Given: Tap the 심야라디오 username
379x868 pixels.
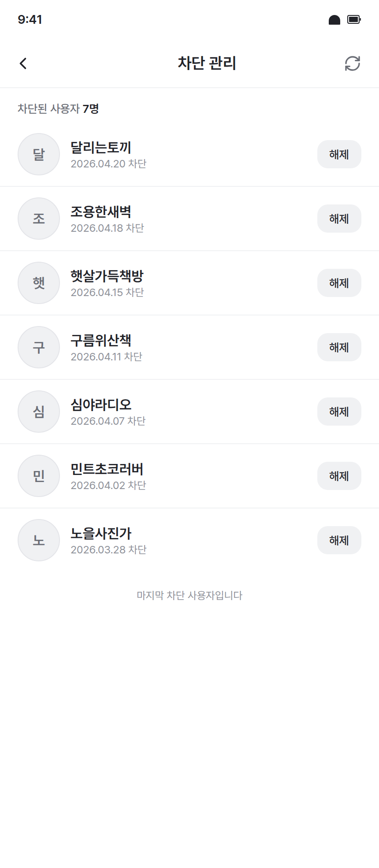Looking at the screenshot, I should [101, 405].
